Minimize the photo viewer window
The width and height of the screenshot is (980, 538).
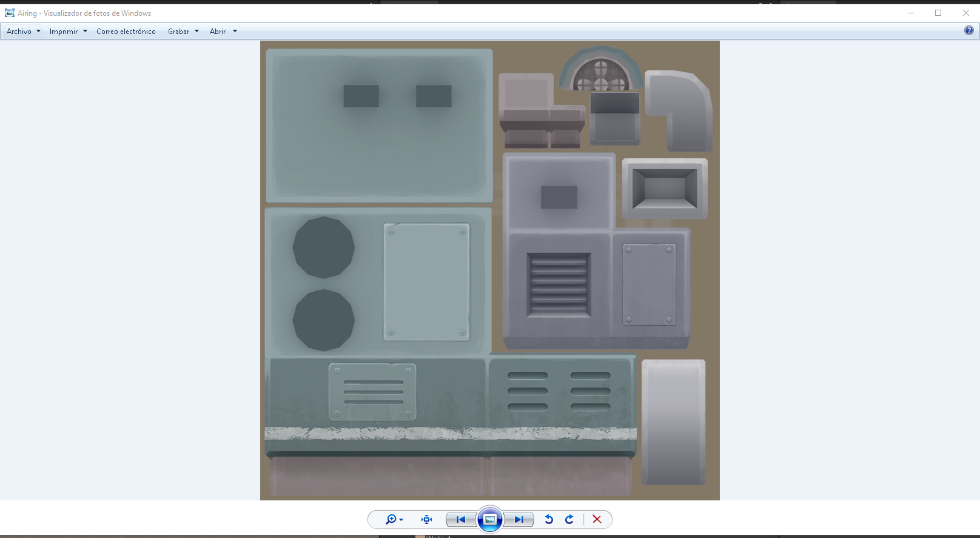pos(910,13)
